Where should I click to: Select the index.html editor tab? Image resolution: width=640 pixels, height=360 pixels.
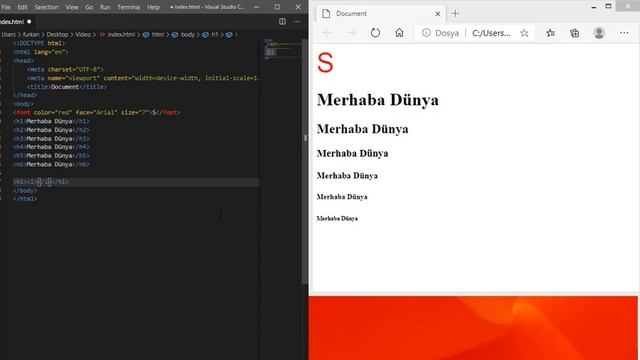[16, 22]
